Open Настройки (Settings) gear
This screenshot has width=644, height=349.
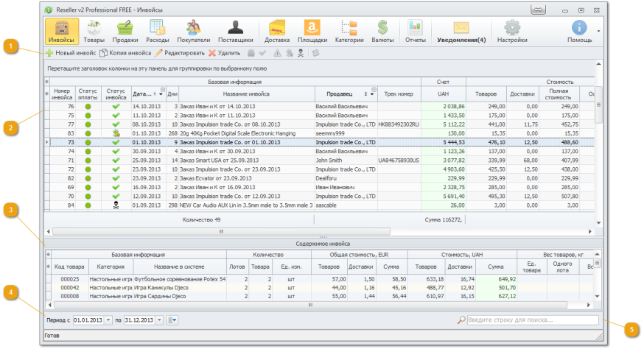tap(511, 31)
